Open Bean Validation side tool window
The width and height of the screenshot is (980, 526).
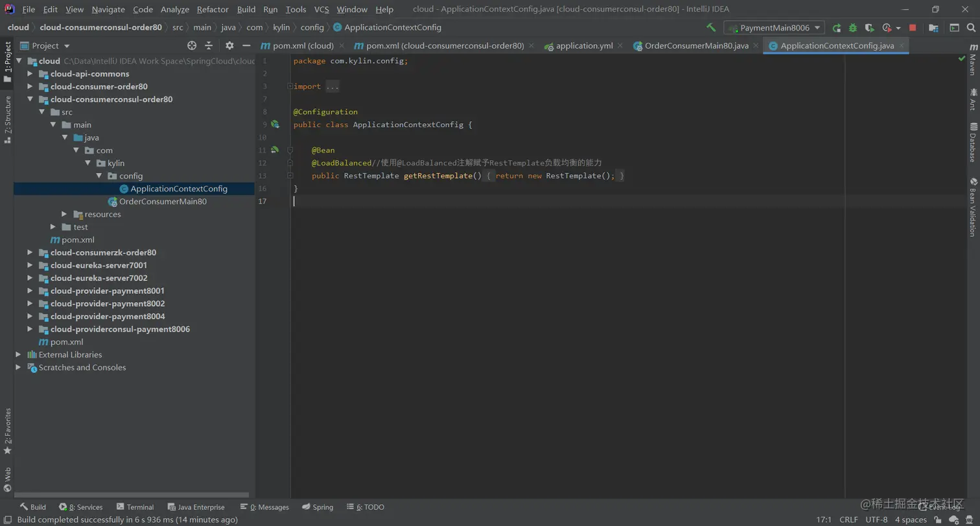pos(973,206)
